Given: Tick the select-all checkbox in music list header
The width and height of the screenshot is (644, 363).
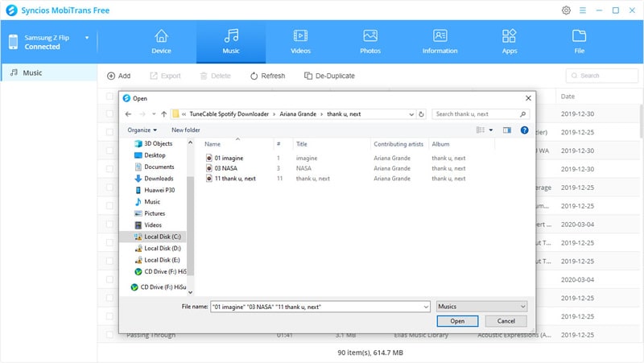Looking at the screenshot, I should pyautogui.click(x=109, y=96).
